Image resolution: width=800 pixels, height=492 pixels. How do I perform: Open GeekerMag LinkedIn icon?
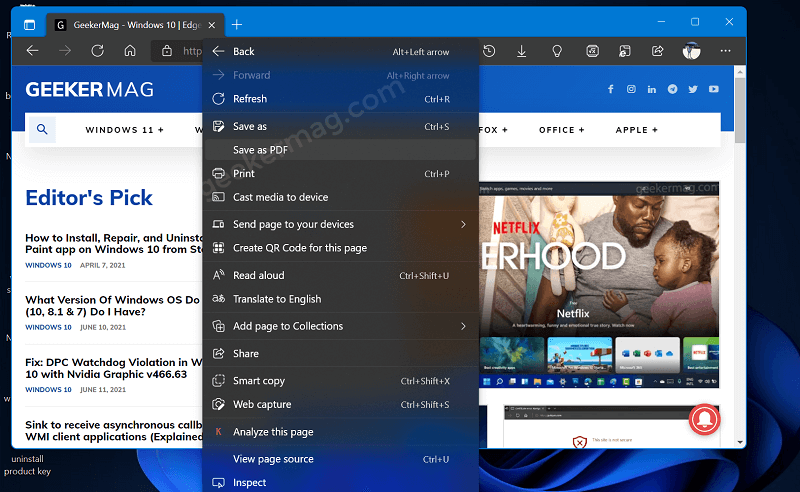point(652,89)
